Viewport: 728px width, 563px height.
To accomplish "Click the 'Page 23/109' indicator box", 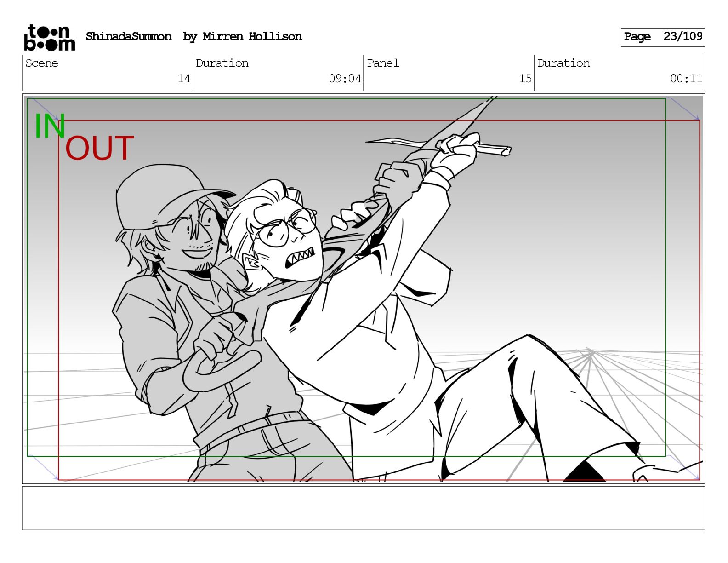I will tap(662, 37).
